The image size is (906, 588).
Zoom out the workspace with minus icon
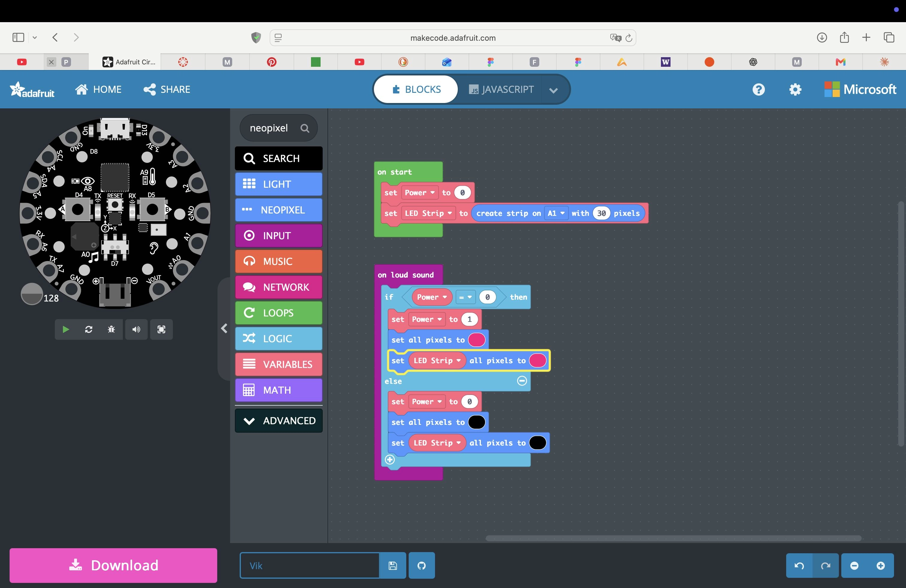tap(854, 566)
